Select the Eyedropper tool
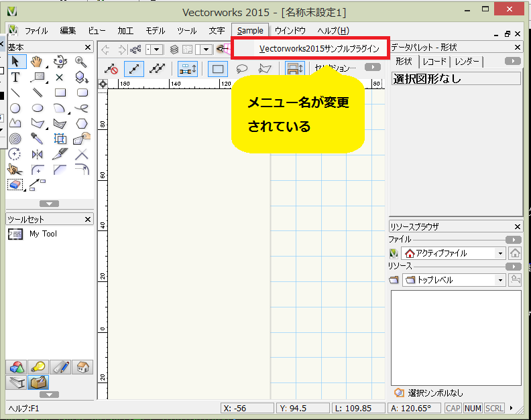The height and width of the screenshot is (420, 531). (x=37, y=139)
